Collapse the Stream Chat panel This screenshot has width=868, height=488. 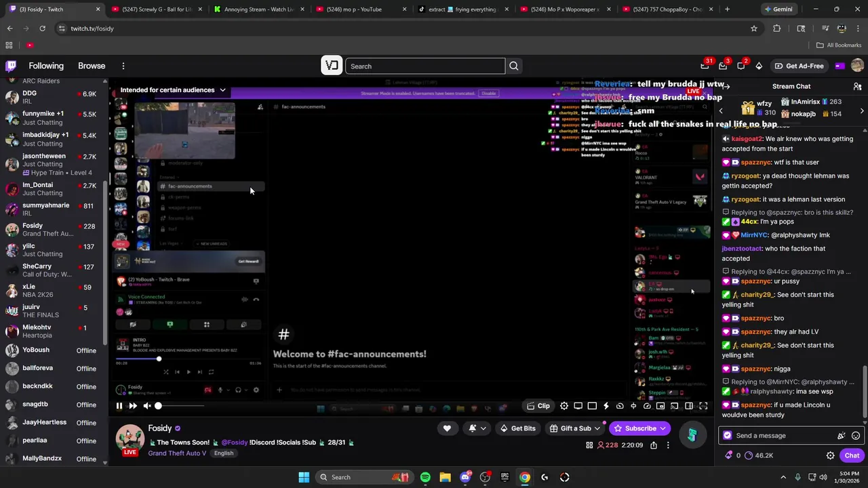[x=726, y=86]
